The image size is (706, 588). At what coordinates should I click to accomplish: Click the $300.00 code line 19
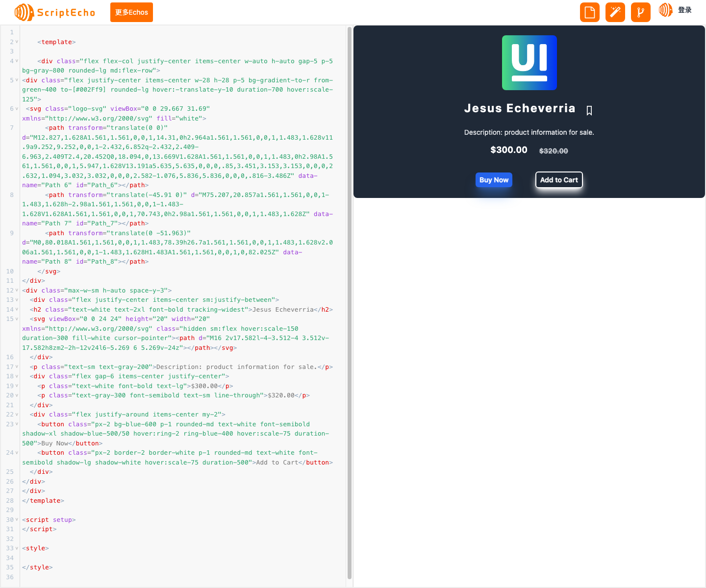tap(135, 386)
